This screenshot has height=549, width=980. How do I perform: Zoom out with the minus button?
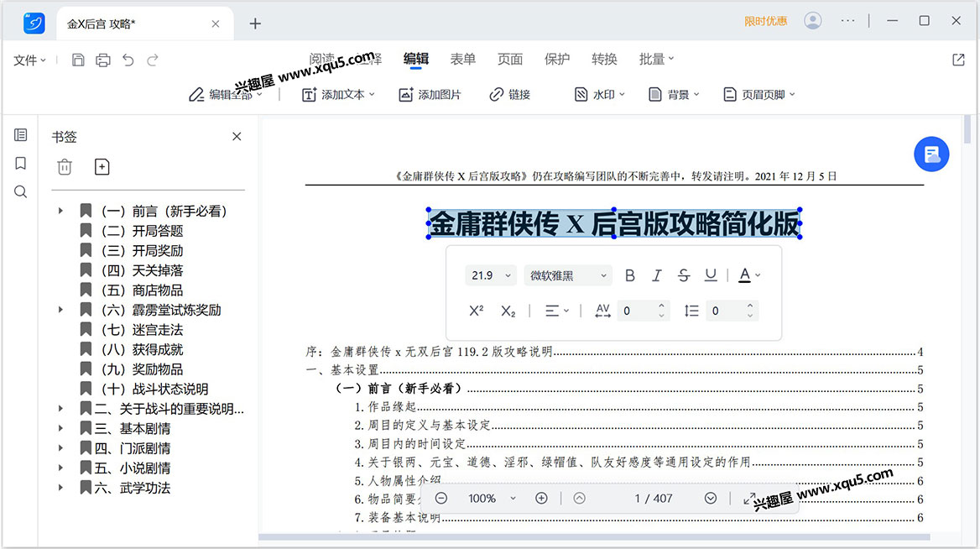(x=441, y=499)
